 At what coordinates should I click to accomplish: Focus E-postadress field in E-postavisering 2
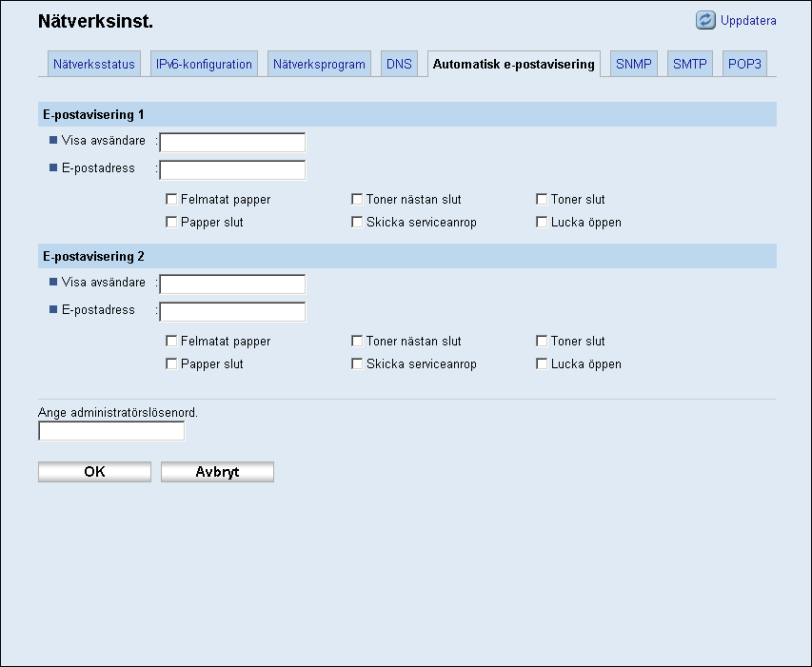(232, 312)
